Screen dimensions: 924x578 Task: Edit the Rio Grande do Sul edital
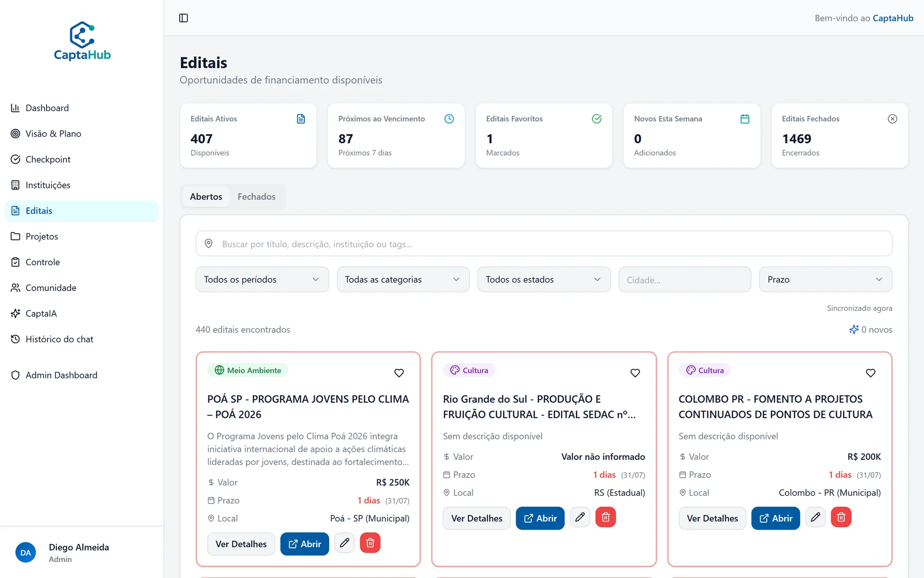[x=580, y=517]
